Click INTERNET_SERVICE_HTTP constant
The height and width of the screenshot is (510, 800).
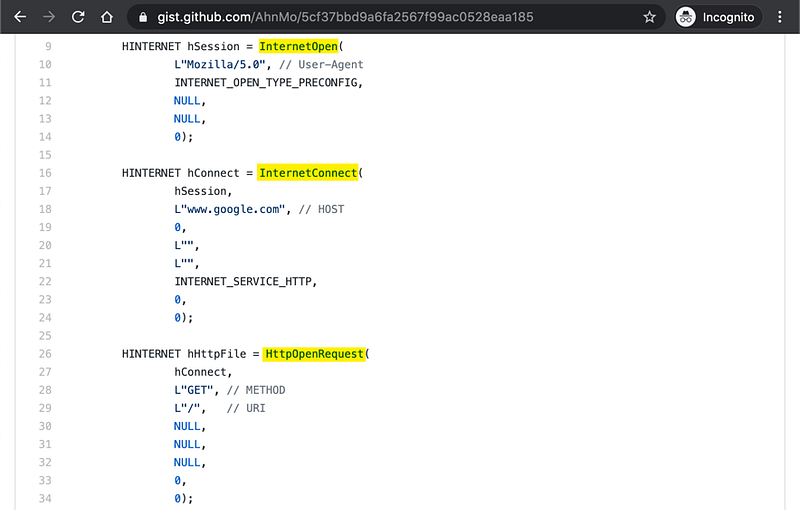(242, 282)
